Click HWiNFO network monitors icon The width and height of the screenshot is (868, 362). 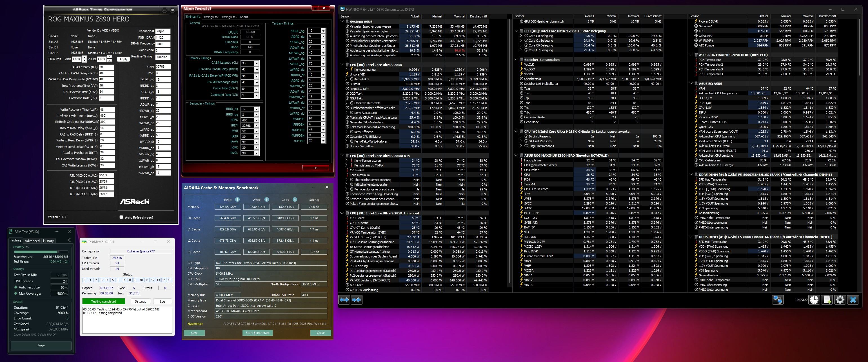[778, 300]
